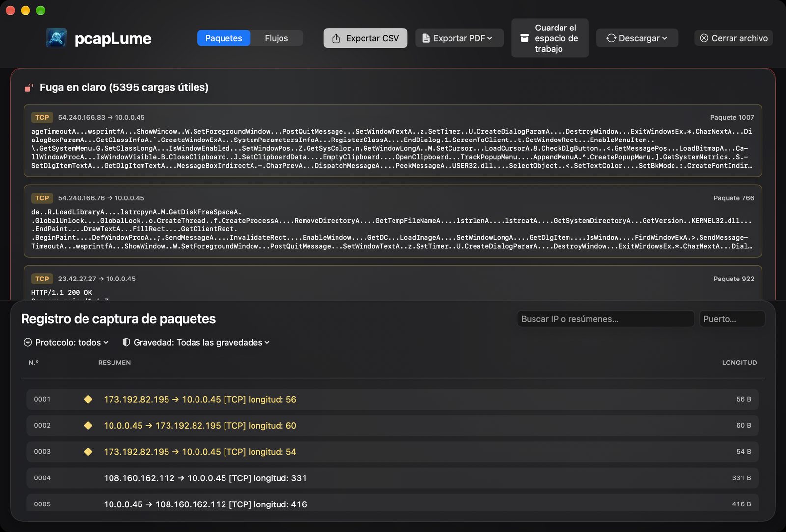
Task: Click the archive box icon in Guardar
Action: (525, 38)
